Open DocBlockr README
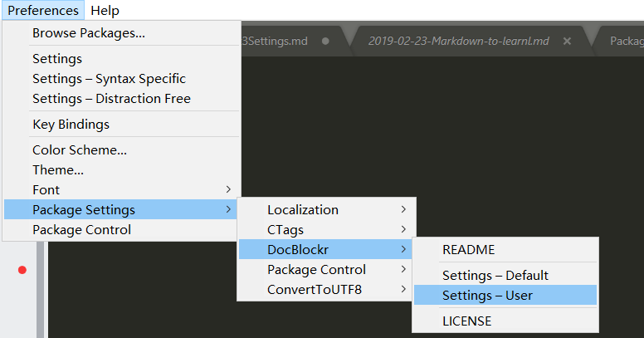The image size is (644, 338). tap(469, 250)
